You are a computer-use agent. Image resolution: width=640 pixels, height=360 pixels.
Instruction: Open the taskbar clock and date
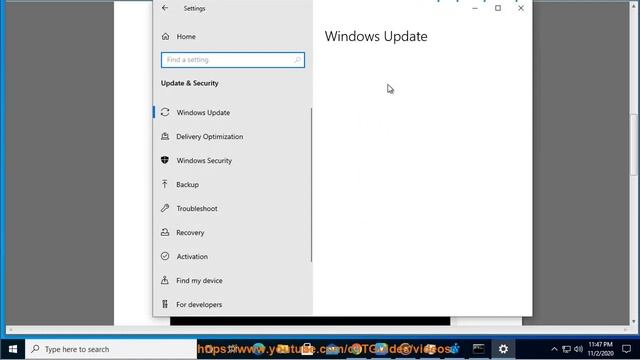pyautogui.click(x=600, y=349)
